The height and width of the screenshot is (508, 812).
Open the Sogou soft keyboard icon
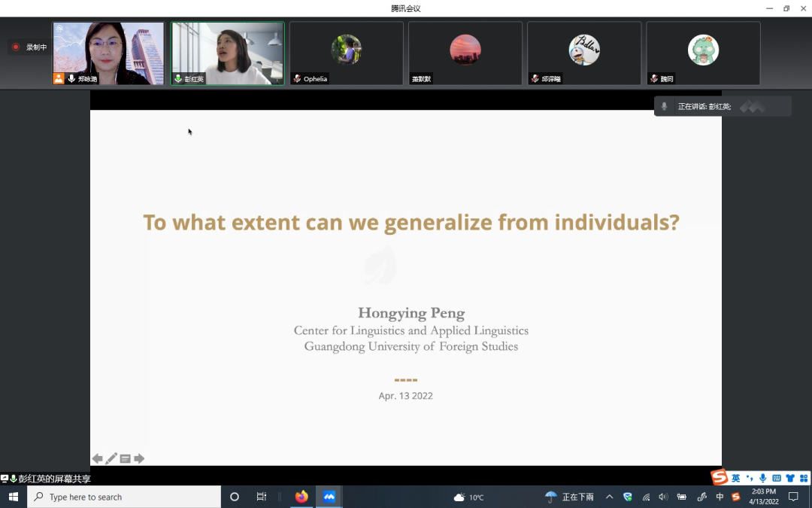776,479
